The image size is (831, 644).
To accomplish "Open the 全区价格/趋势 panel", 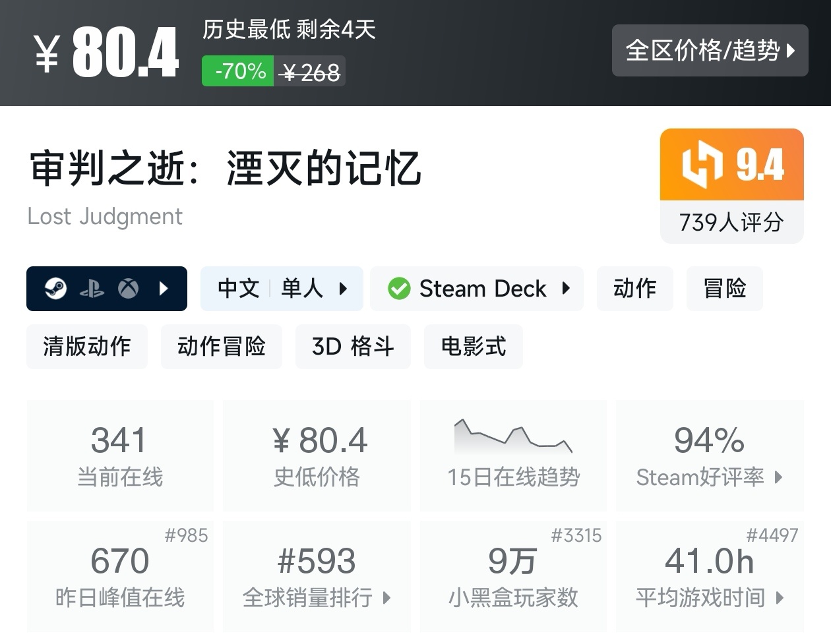I will 710,51.
